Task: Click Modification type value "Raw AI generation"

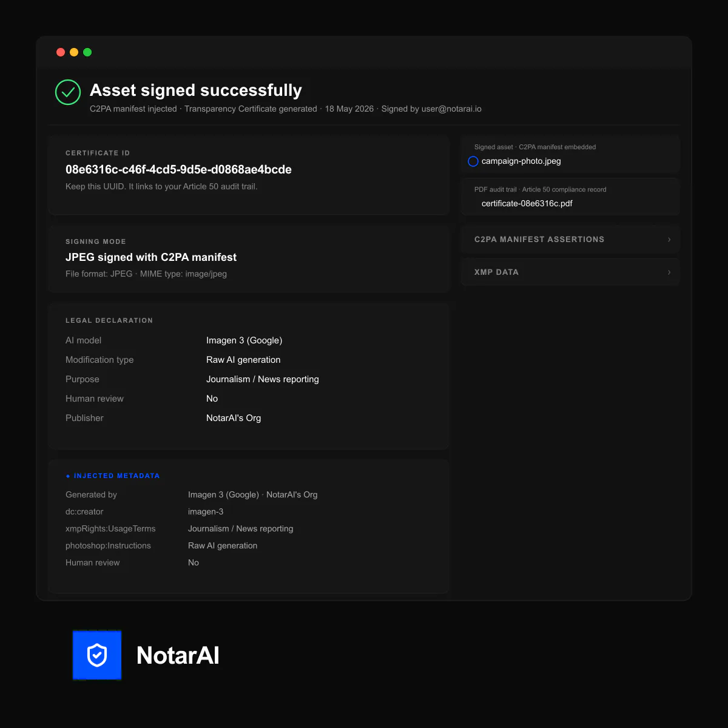Action: point(243,360)
